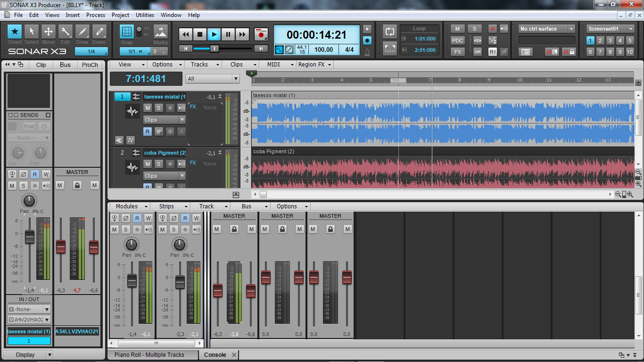Toggle the DIM button in the Mix module
Screen dimensions: 644x362
coord(478,52)
